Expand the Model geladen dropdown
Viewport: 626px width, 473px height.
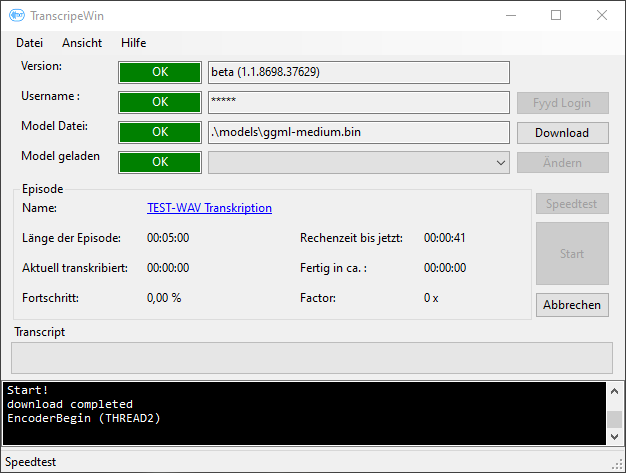click(501, 162)
